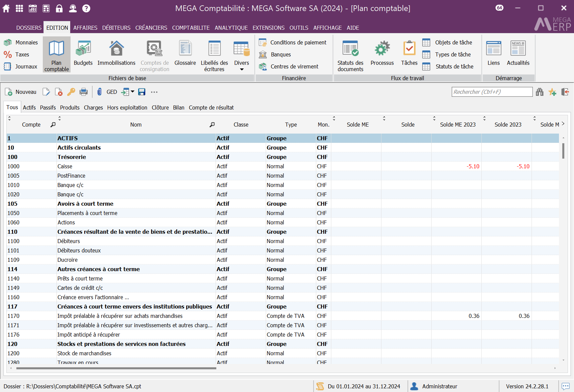The width and height of the screenshot is (574, 392).
Task: Select the Compte de résultat tab
Action: click(211, 108)
